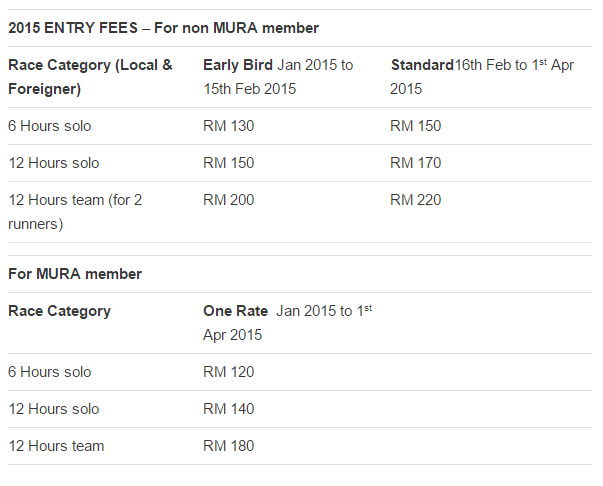Click the RM 220 standard team fee

pos(415,200)
